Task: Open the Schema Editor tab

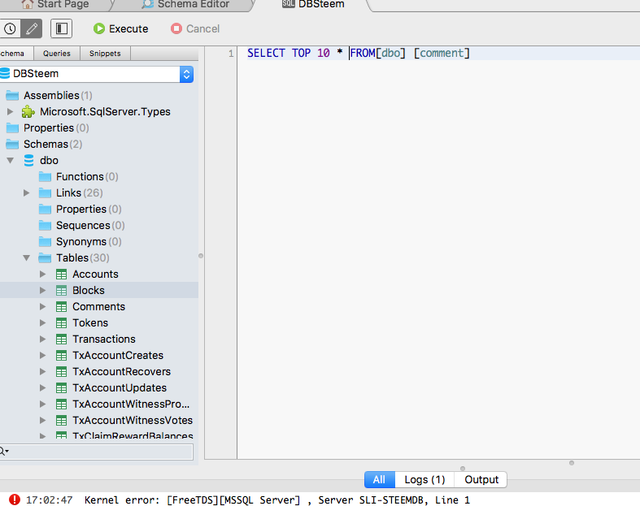Action: coord(193,5)
